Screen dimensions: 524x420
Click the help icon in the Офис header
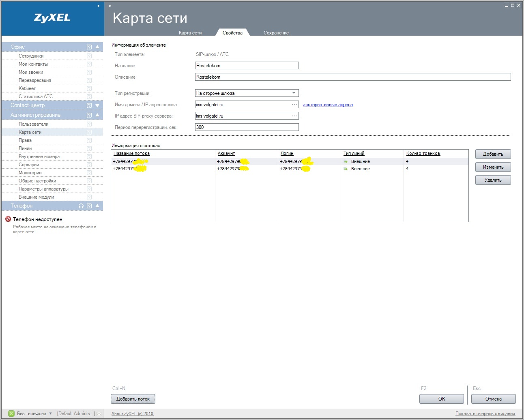pyautogui.click(x=89, y=47)
